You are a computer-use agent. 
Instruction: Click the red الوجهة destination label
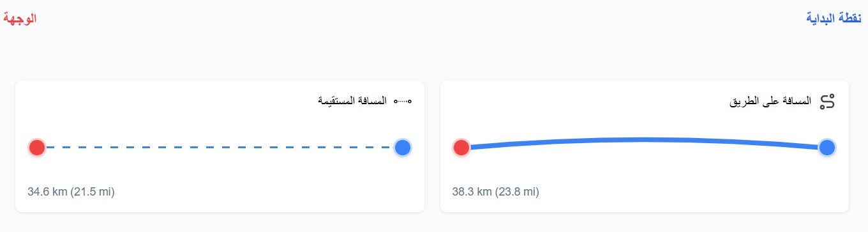[20, 18]
